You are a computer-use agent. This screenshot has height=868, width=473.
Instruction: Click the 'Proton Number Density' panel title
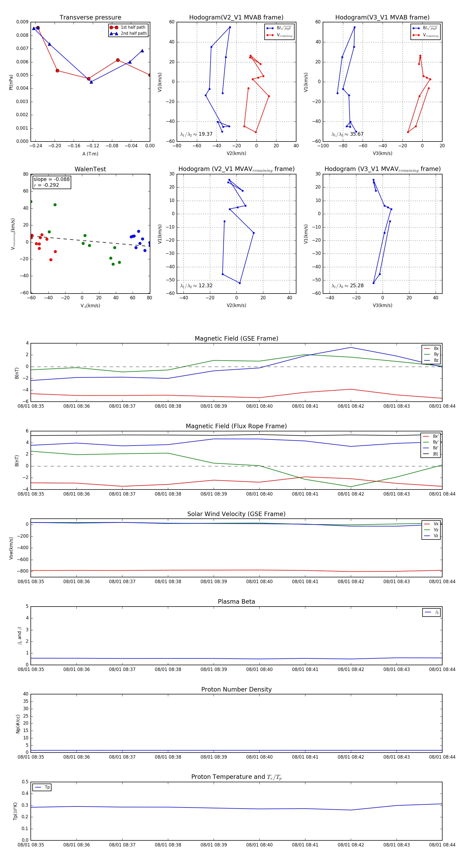[236, 689]
